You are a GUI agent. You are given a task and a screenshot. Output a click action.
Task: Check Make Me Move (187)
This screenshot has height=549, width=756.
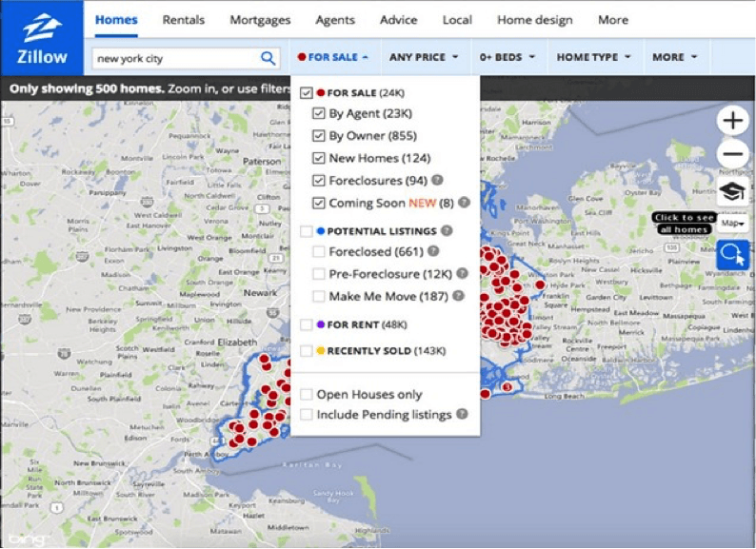[x=318, y=296]
